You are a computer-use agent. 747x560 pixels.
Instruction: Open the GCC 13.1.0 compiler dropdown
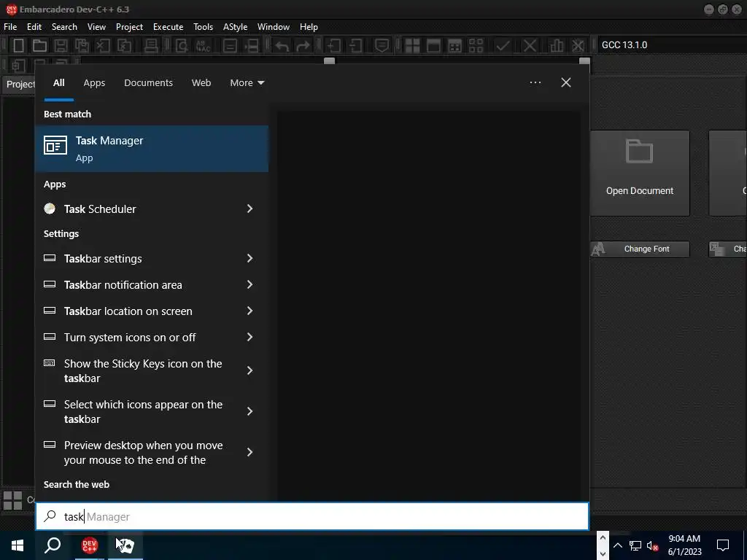tap(671, 44)
